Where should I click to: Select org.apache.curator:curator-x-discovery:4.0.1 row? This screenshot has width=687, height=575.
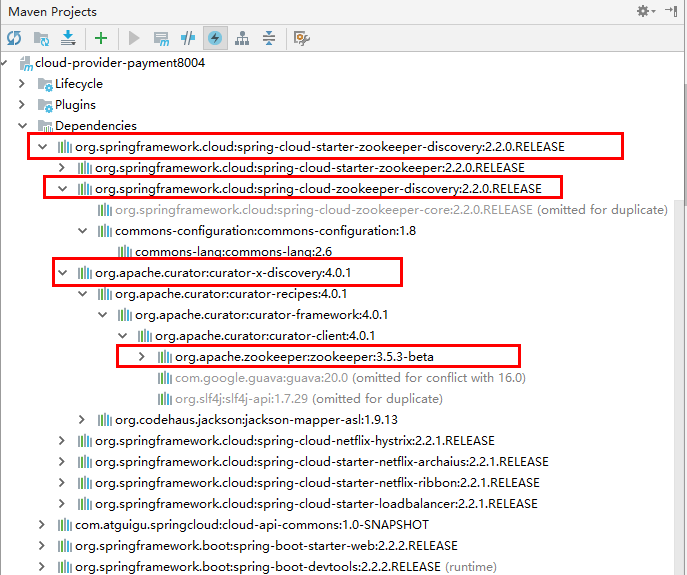pyautogui.click(x=223, y=273)
